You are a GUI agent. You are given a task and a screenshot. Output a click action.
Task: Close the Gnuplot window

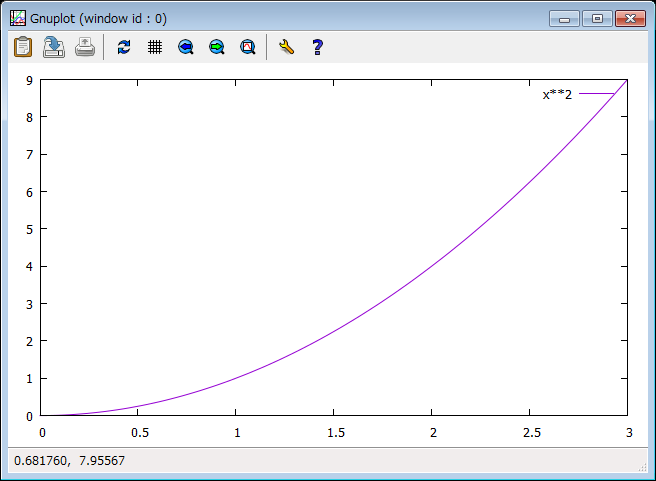pyautogui.click(x=630, y=19)
